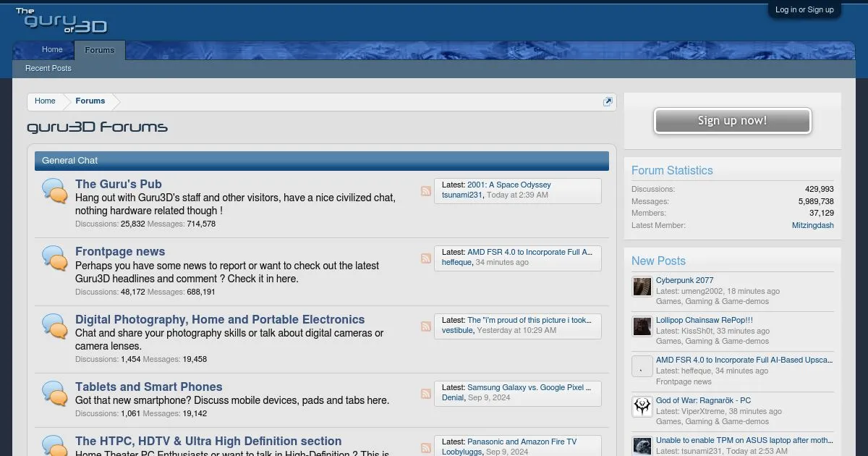Open latest thread 2001: A Space Odyssey
Viewport: 868px width, 456px height.
pyautogui.click(x=509, y=185)
